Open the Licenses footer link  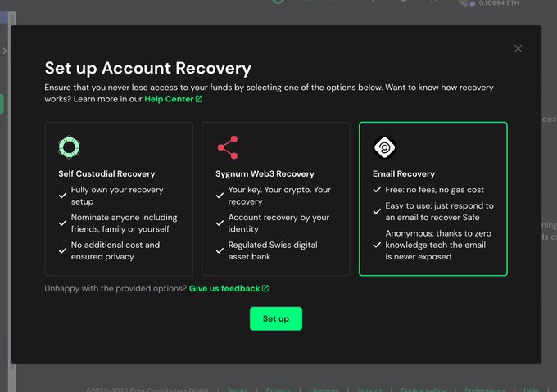[x=324, y=390]
